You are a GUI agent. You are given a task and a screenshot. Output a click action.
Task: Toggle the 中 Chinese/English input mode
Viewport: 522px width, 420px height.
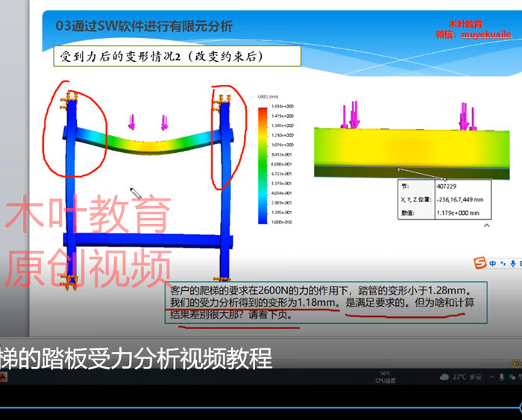493,263
